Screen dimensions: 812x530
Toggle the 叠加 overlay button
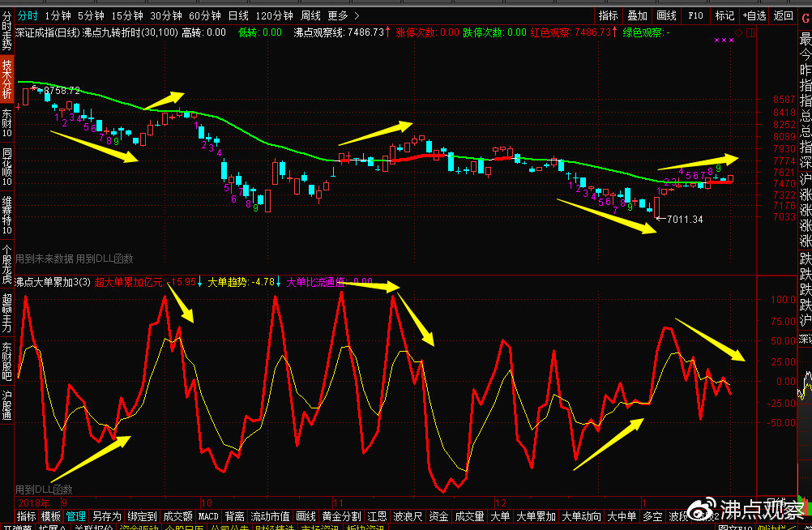click(x=637, y=15)
